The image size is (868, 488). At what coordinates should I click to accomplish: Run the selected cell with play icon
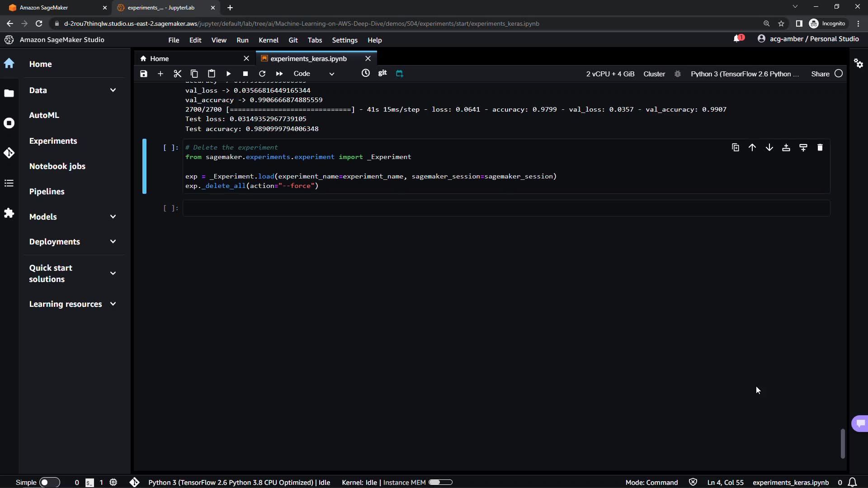point(228,74)
